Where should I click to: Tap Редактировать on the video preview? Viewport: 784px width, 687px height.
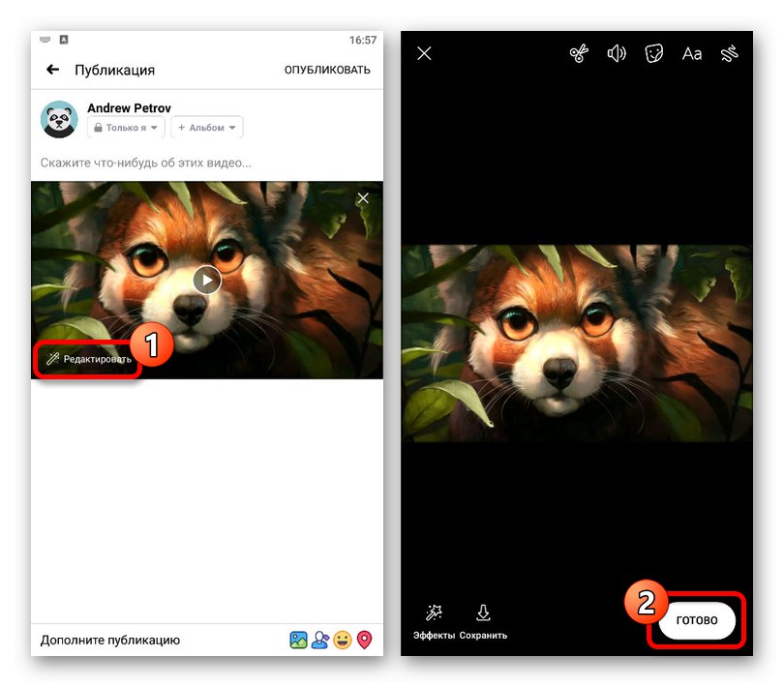(x=88, y=359)
